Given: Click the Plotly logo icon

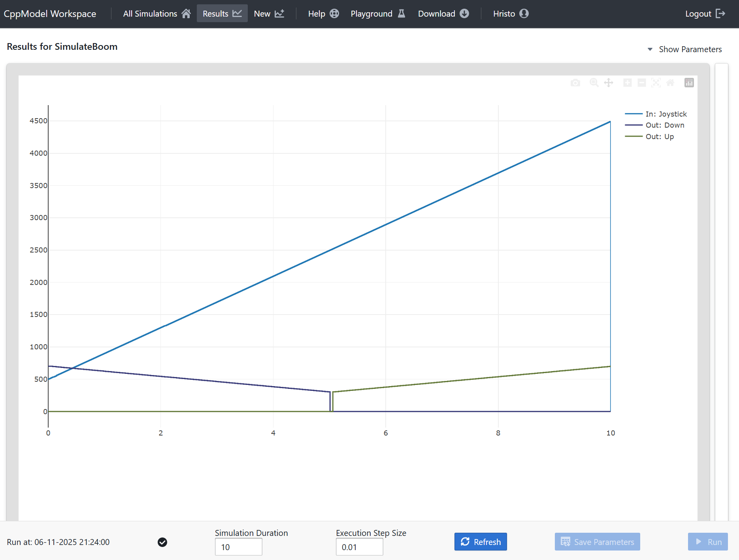Looking at the screenshot, I should click(689, 83).
